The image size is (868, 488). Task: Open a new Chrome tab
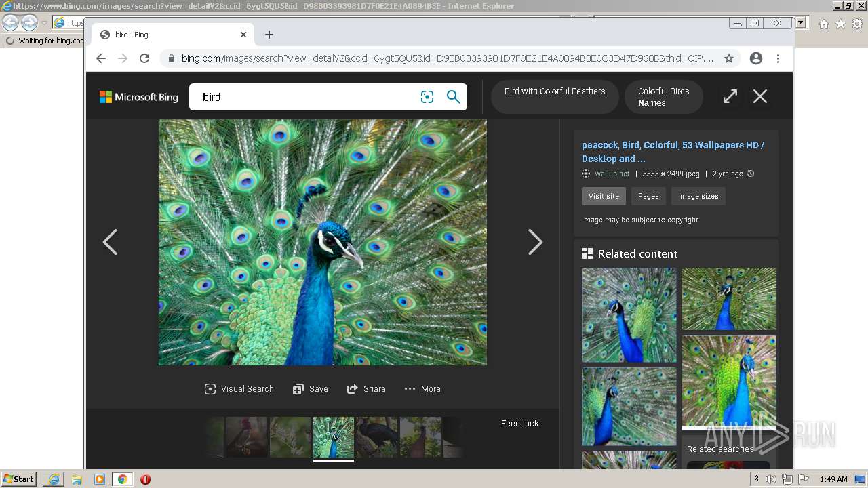point(269,35)
